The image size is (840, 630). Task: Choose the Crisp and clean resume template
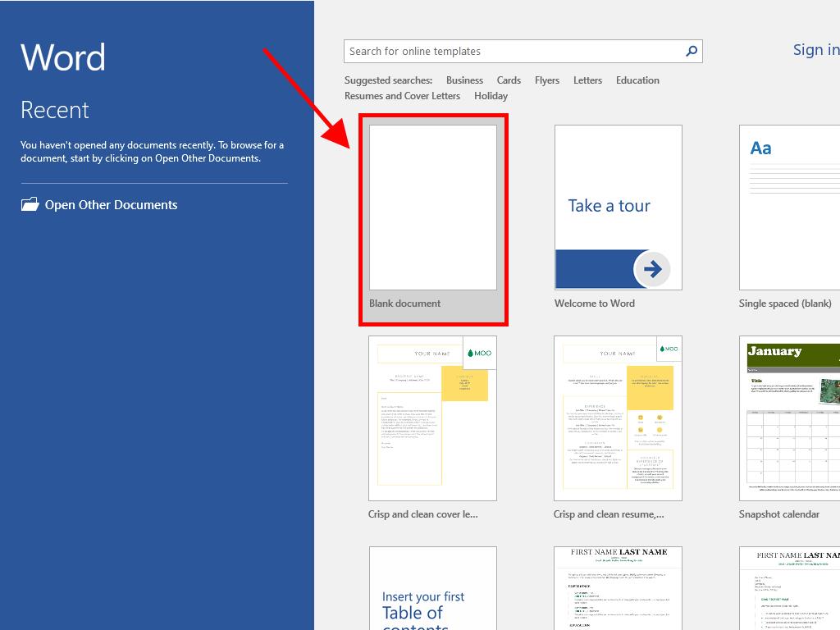tap(618, 418)
